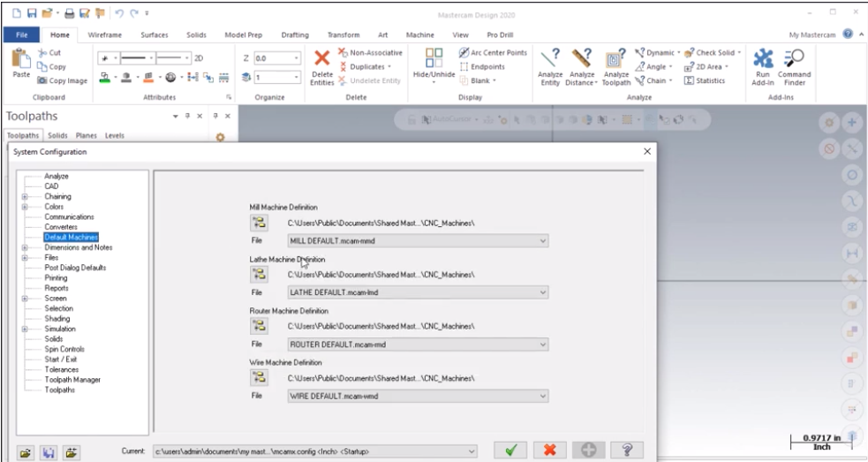Click My Mastercam link
The width and height of the screenshot is (868, 462).
812,35
